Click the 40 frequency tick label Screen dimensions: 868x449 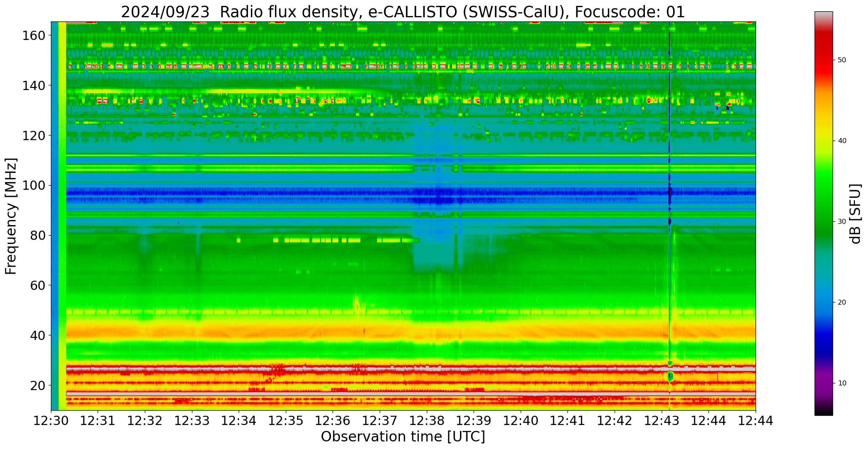tap(37, 335)
